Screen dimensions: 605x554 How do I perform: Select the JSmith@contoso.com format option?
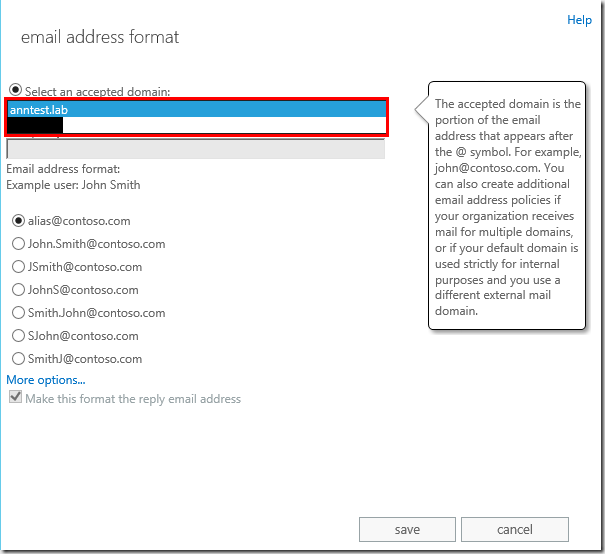[x=18, y=267]
